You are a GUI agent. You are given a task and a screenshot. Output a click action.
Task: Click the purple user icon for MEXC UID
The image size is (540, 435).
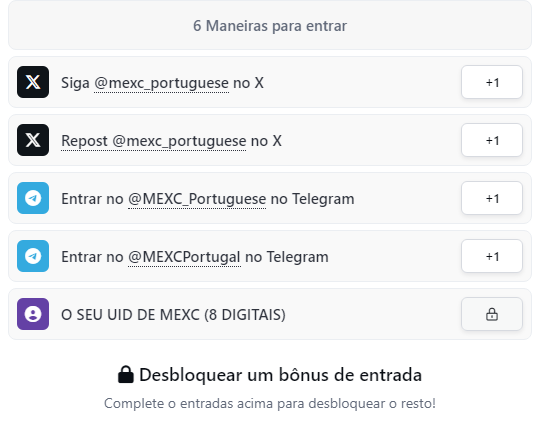[33, 314]
